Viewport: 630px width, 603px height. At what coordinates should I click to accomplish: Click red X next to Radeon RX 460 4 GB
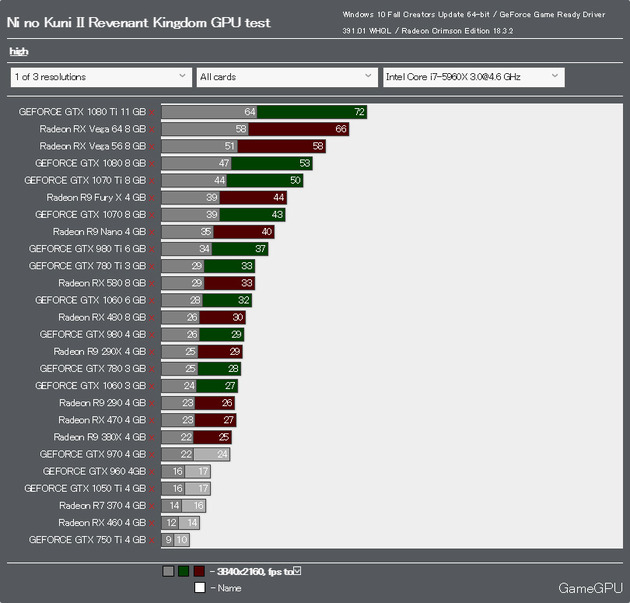(x=151, y=523)
